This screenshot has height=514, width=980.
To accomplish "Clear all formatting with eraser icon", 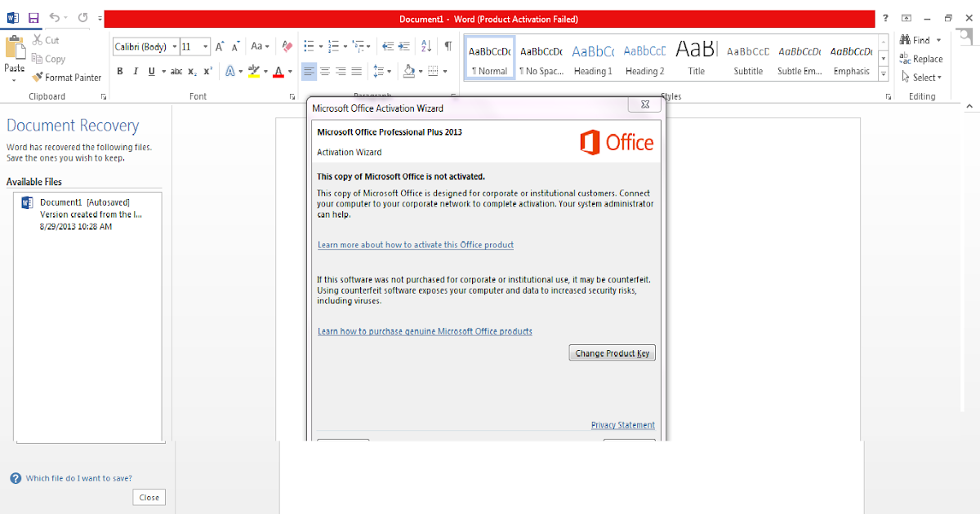I will tap(287, 47).
